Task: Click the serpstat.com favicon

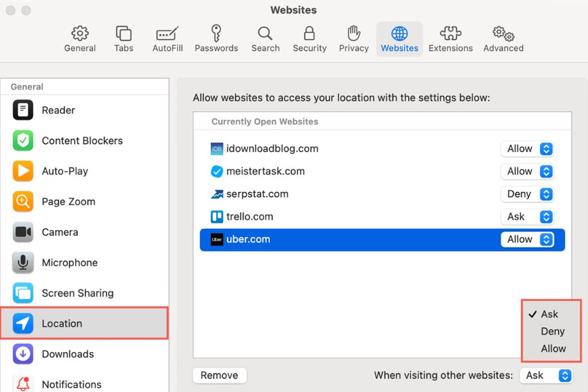Action: tap(217, 194)
